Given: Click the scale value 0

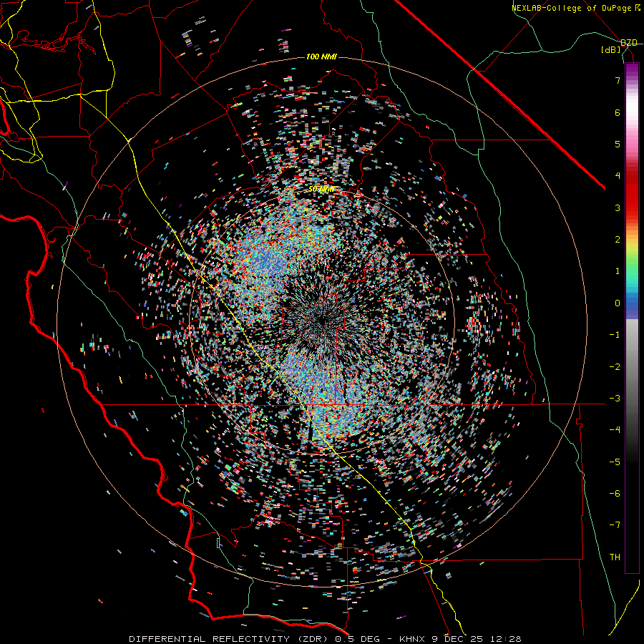Looking at the screenshot, I should (618, 303).
